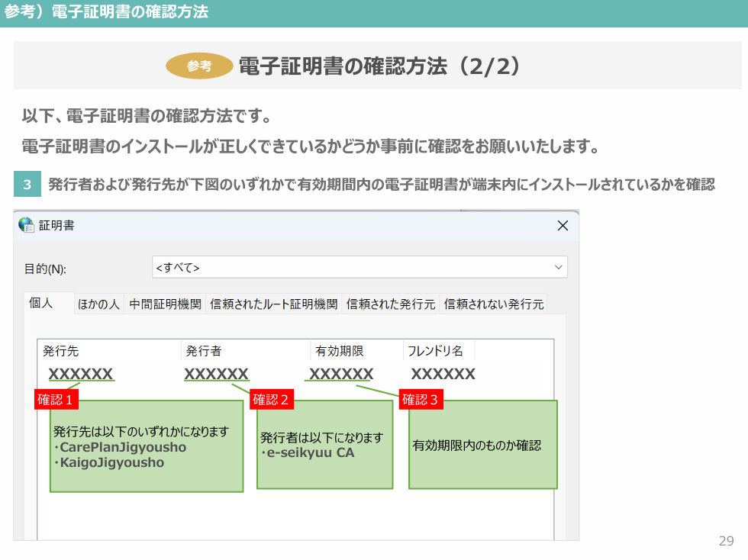The image size is (748, 560).
Task: Select the 信頼されたルート証明機関 tab
Action: pyautogui.click(x=272, y=303)
